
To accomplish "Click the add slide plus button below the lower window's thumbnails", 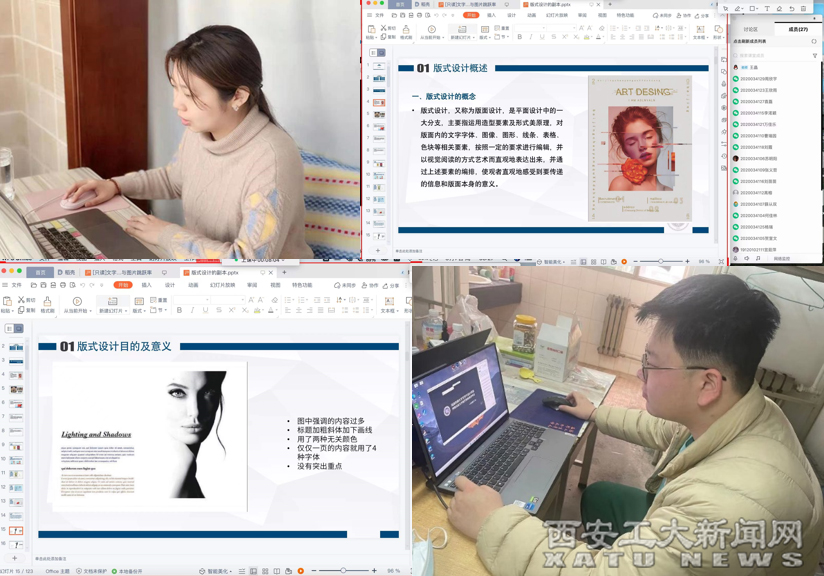I will pyautogui.click(x=15, y=557).
